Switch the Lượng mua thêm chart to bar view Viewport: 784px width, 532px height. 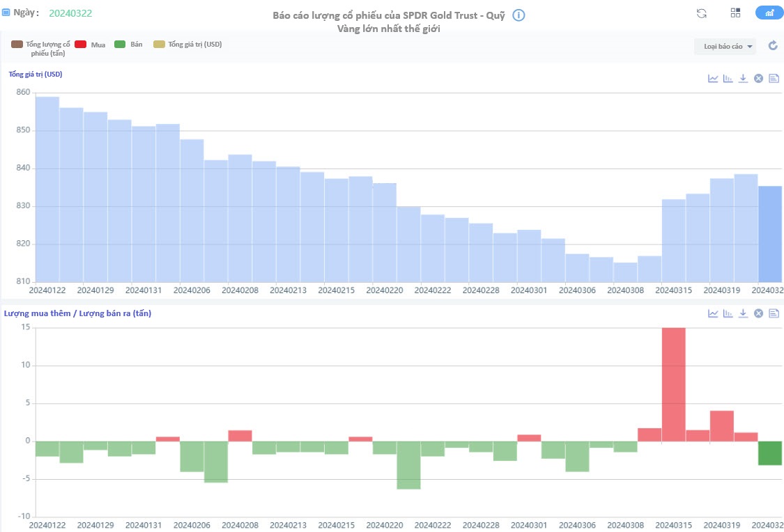[728, 313]
